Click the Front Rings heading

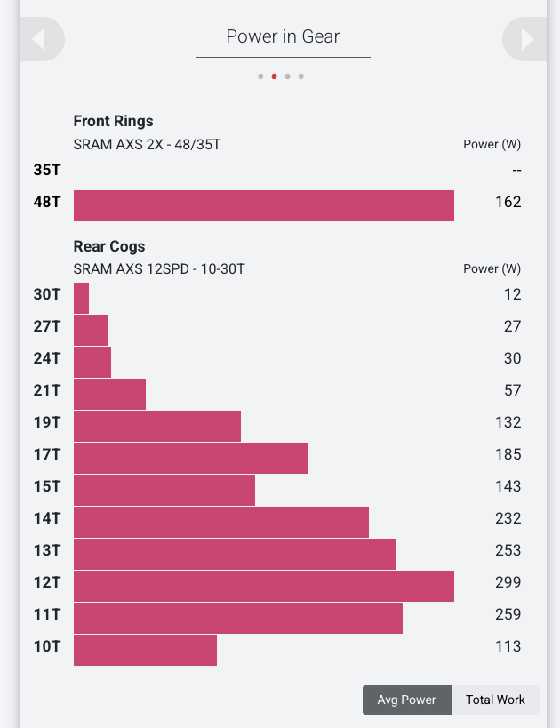point(113,121)
